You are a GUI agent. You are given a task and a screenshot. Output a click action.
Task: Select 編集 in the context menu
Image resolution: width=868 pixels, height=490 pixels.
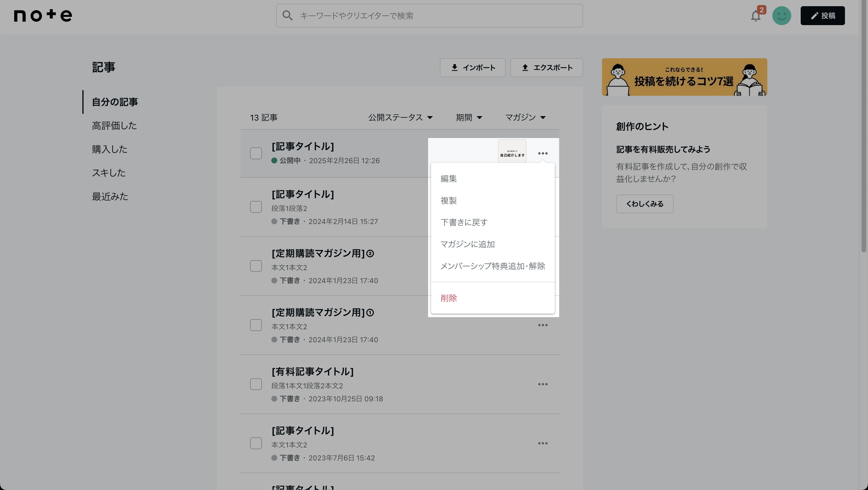tap(493, 179)
